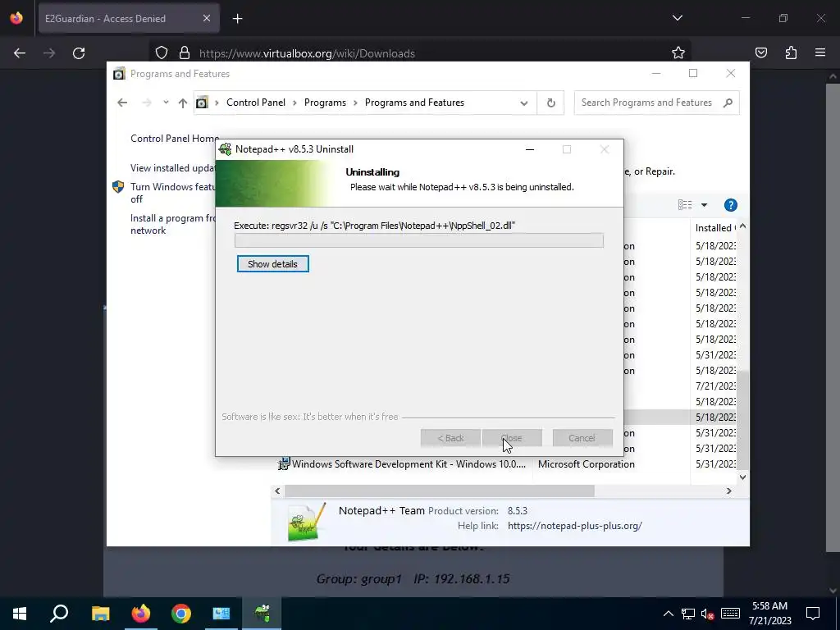The height and width of the screenshot is (630, 840).
Task: Open File Explorer from taskbar
Action: pos(100,614)
